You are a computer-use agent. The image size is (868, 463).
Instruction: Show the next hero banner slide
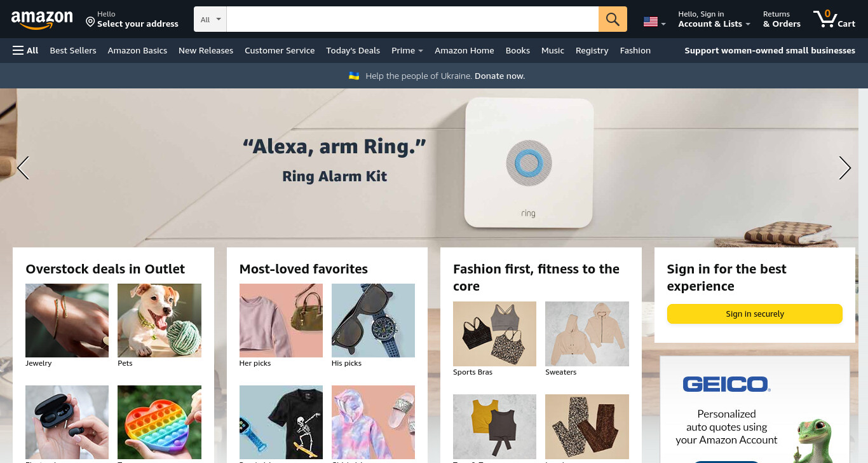(x=844, y=168)
